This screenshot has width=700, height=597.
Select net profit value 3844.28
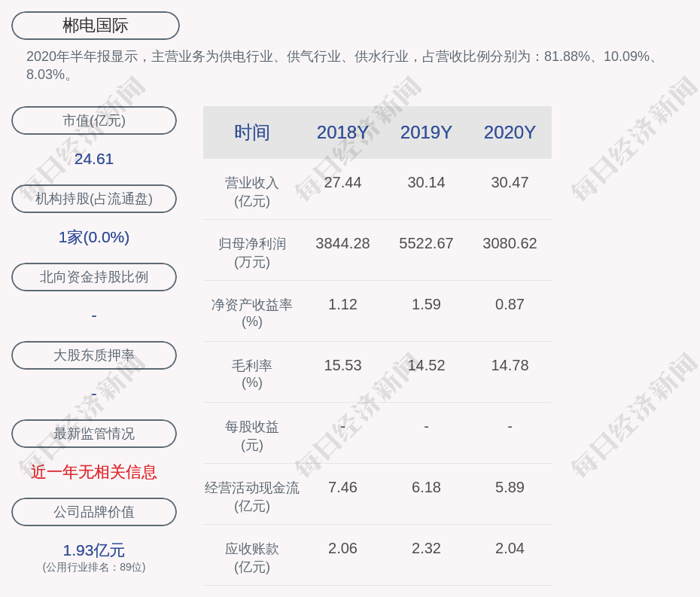tap(342, 243)
